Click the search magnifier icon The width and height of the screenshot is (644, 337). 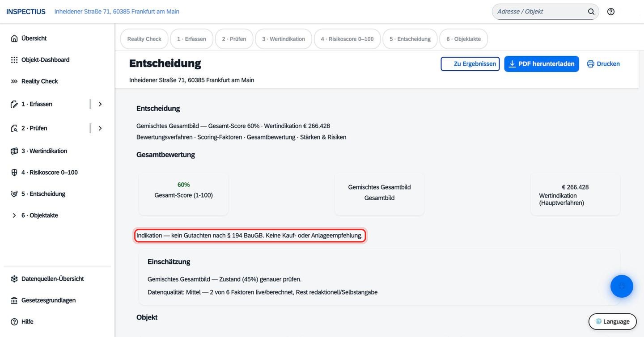point(591,12)
